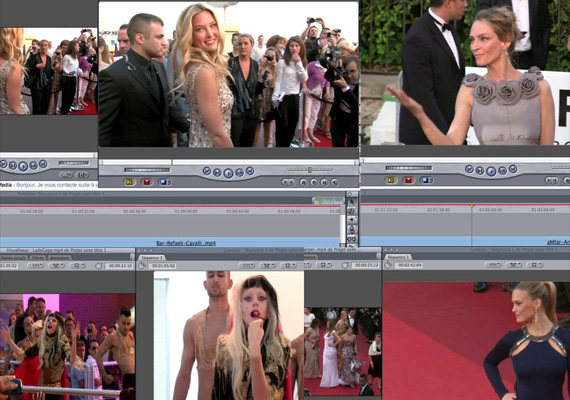
Task: Open the zoom dropdown in bottom middle canvas
Action: pos(247,266)
